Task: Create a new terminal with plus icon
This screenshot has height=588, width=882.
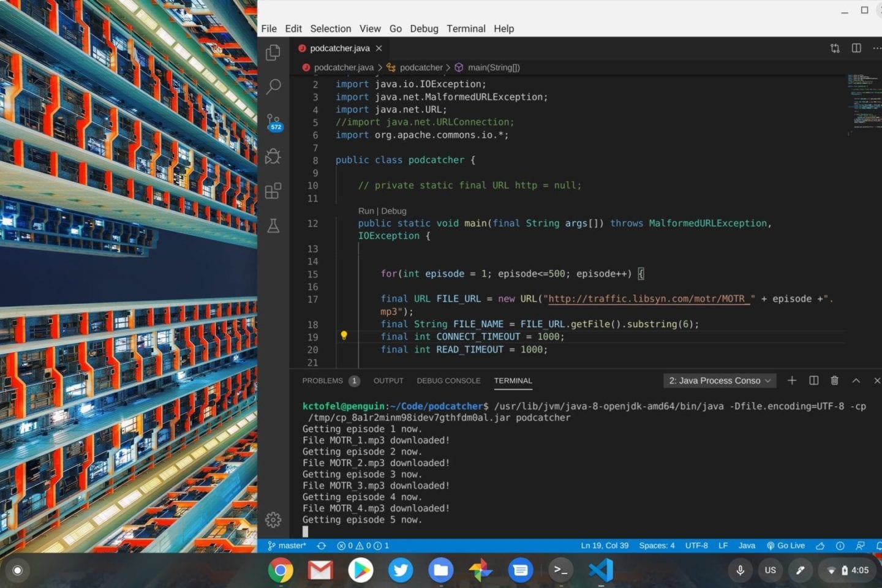Action: pos(792,380)
